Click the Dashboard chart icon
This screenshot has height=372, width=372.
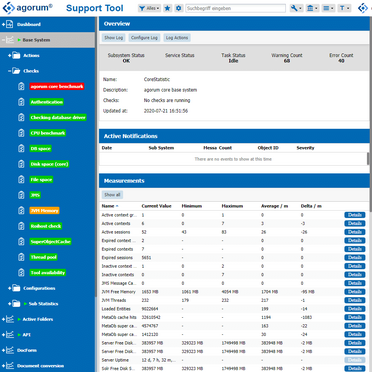[x=10, y=24]
